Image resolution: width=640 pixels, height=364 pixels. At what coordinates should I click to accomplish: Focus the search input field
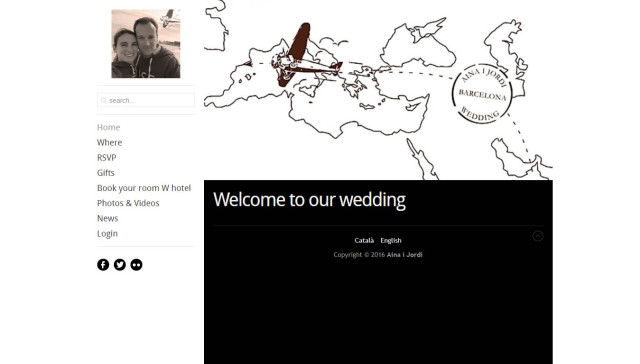pos(146,100)
